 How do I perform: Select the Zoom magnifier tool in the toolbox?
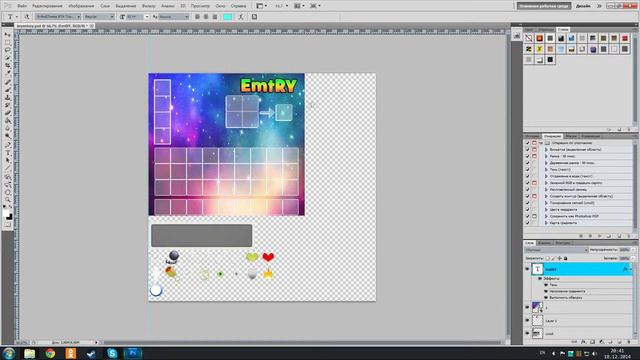click(x=8, y=200)
